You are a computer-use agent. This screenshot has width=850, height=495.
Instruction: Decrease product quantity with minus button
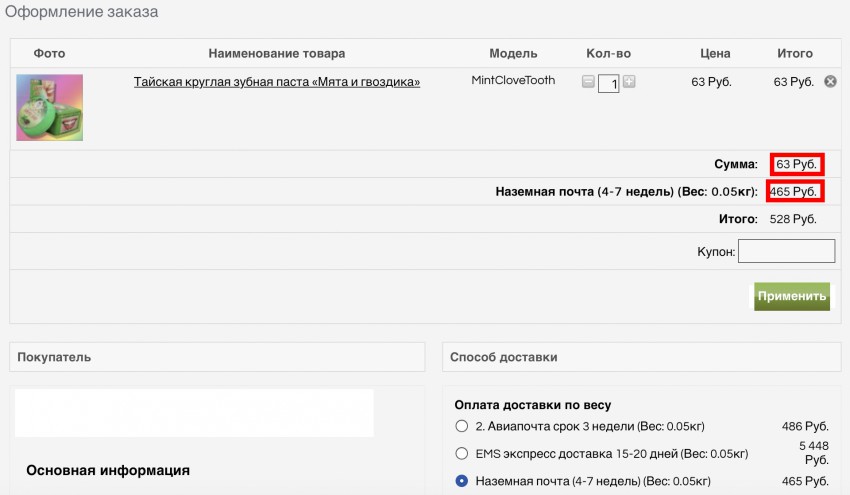(588, 82)
